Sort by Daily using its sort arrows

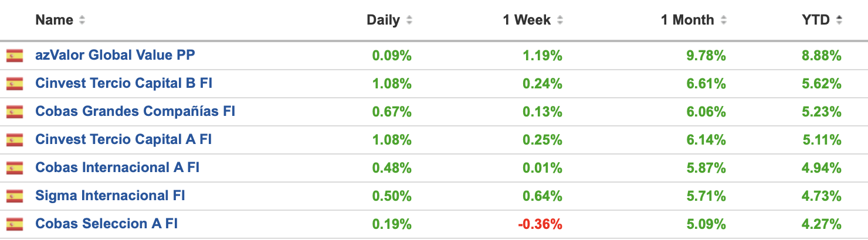coord(409,20)
